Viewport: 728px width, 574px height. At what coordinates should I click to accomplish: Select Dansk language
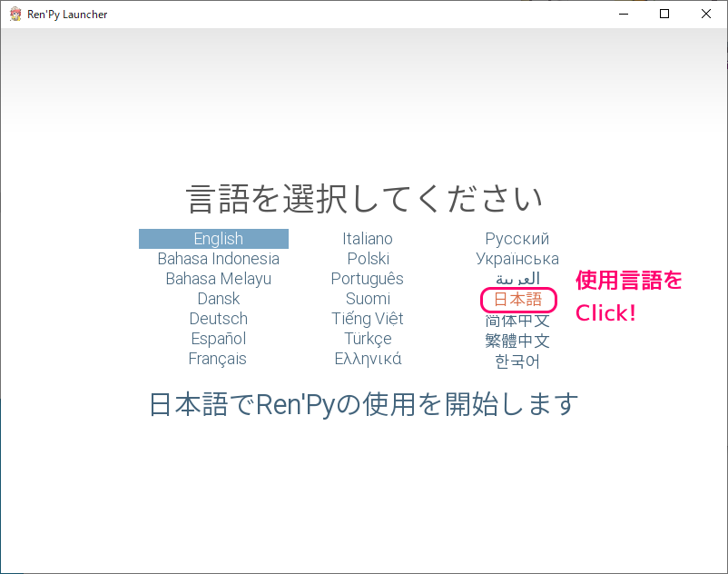(218, 299)
